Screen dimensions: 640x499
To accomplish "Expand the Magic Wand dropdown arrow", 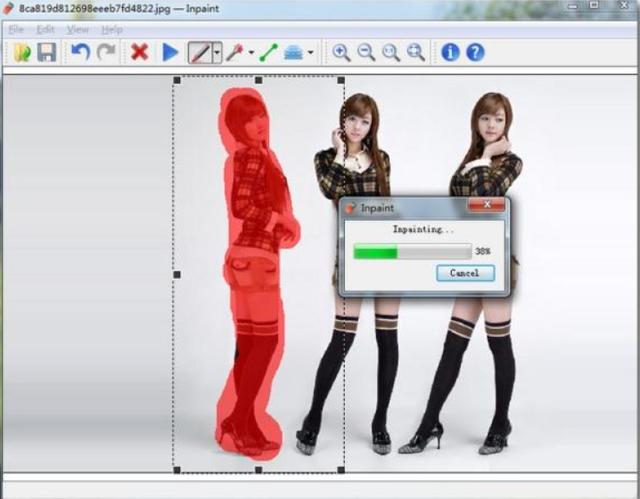I will (x=251, y=53).
